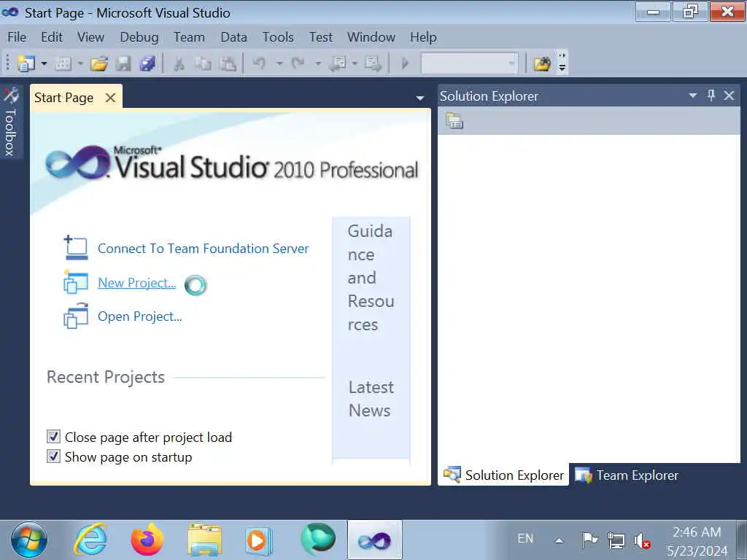Select the Start Page tab
Screen dimensions: 747x560
(x=64, y=98)
